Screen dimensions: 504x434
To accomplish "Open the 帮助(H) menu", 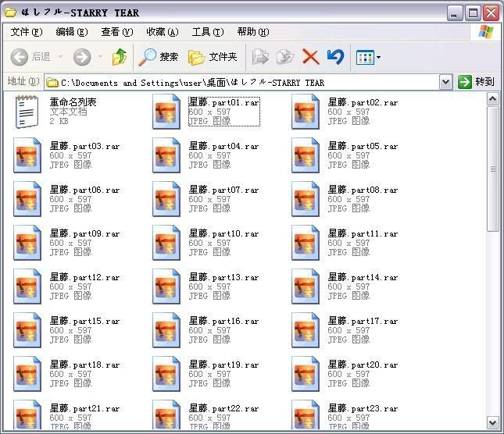I will (x=253, y=32).
